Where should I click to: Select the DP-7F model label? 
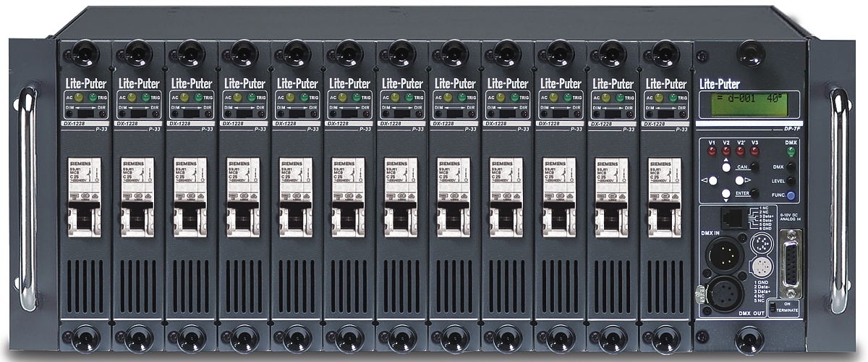click(792, 127)
